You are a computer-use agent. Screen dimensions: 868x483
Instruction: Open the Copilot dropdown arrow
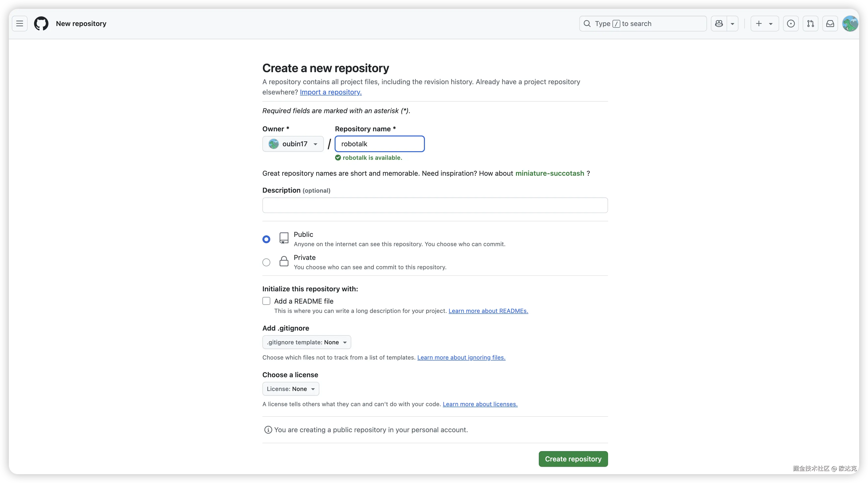coord(732,24)
